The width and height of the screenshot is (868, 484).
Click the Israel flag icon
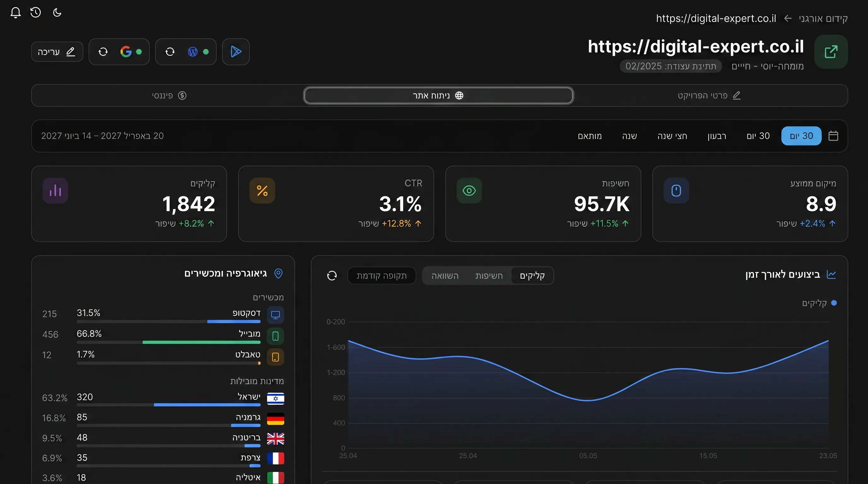pyautogui.click(x=276, y=399)
